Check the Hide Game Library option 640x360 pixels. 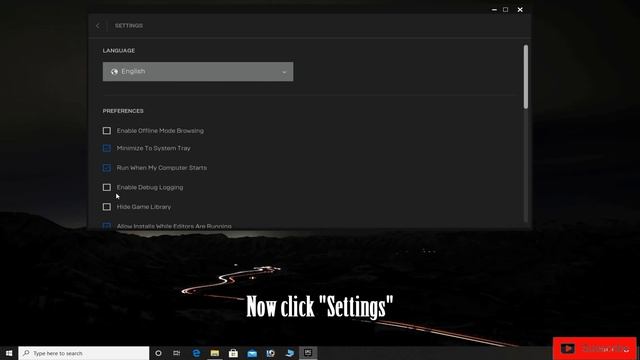click(107, 207)
